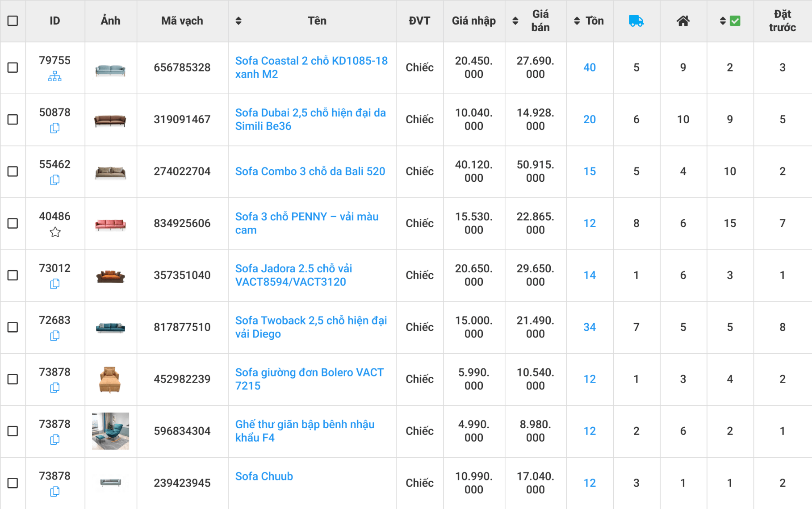
Task: Click the Giá nhập column header
Action: click(473, 21)
